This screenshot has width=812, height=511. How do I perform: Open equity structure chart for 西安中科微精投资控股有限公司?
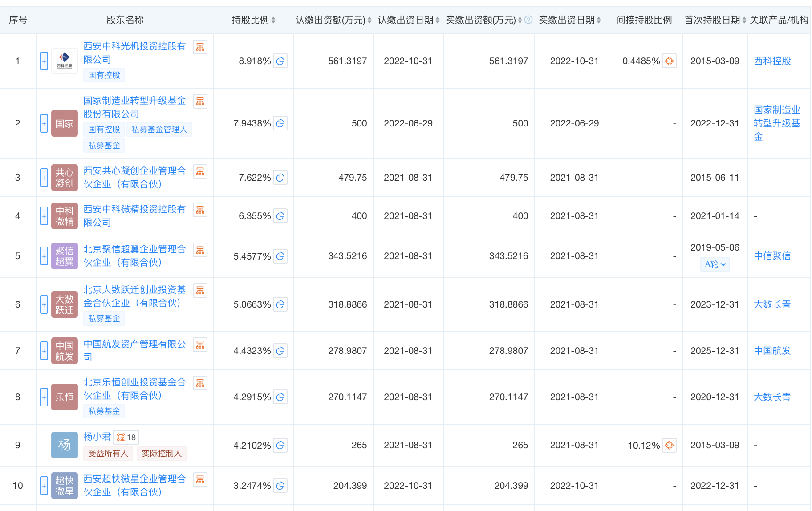point(200,210)
